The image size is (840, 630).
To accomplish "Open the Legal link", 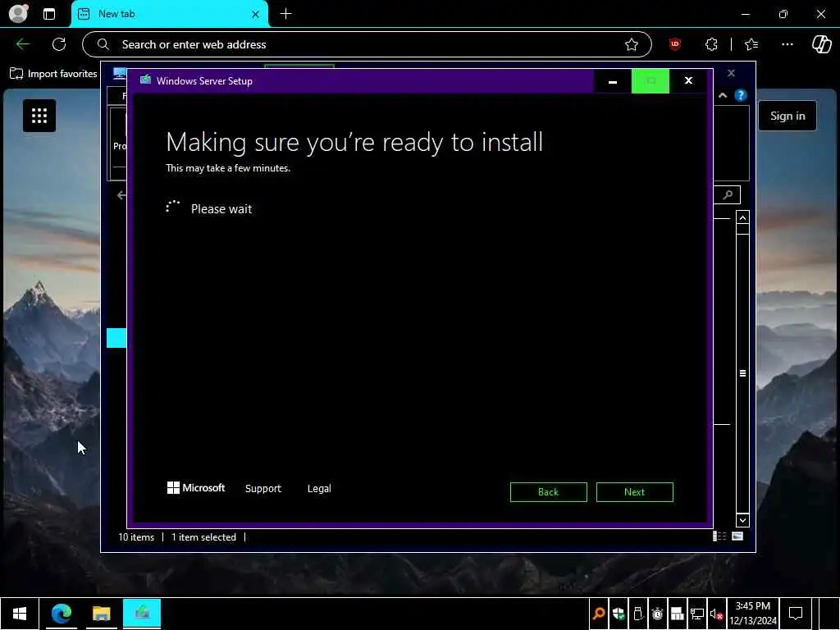I will click(x=319, y=489).
